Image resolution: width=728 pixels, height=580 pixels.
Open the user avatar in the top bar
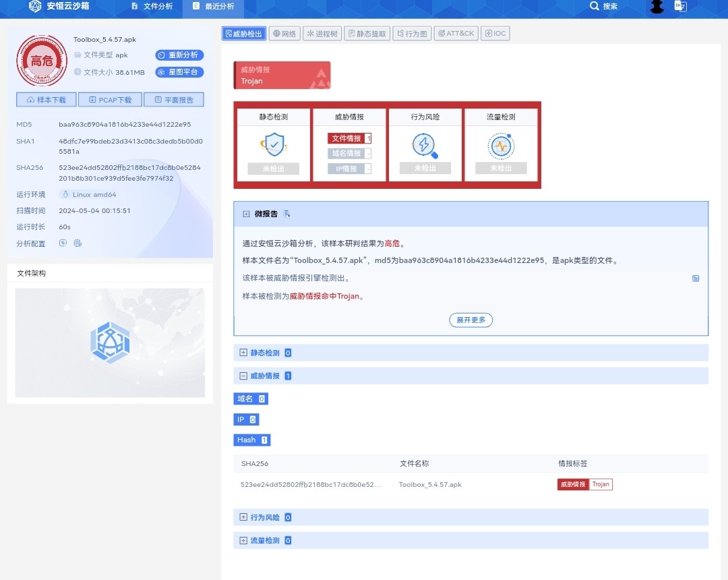pos(657,6)
